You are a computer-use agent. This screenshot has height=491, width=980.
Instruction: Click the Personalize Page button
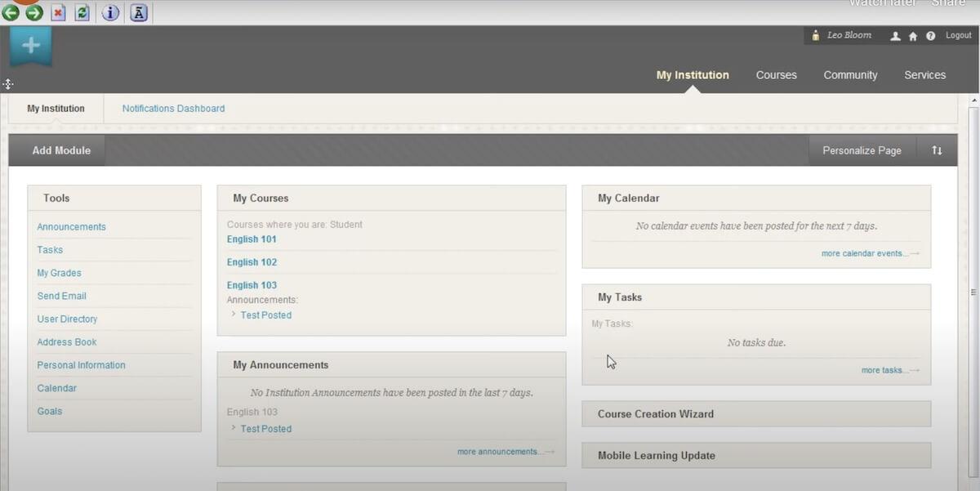(x=862, y=150)
